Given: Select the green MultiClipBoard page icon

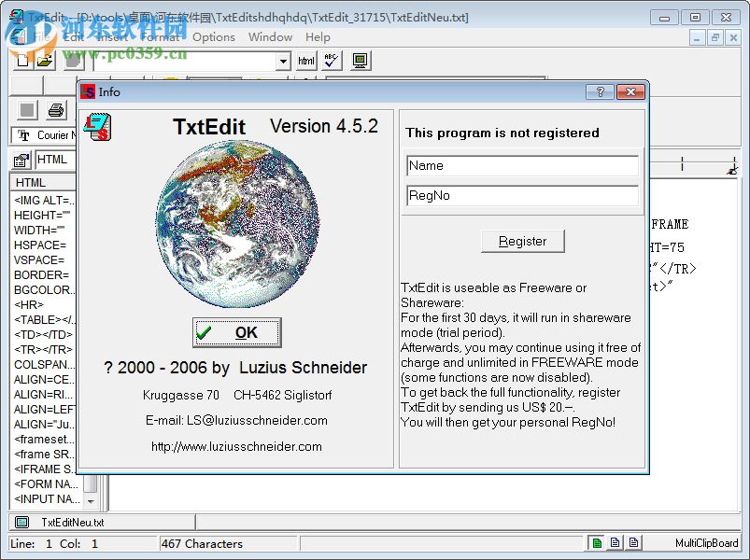Looking at the screenshot, I should tap(597, 541).
